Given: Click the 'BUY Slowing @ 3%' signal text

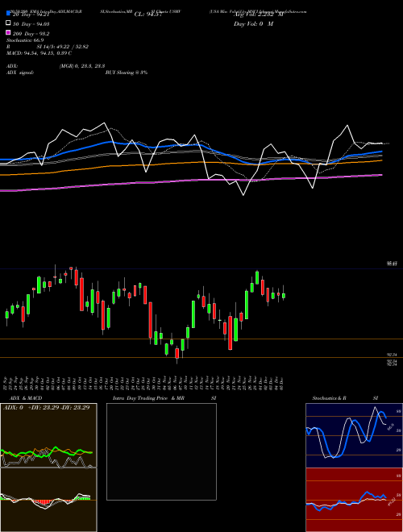Looking at the screenshot, I should pyautogui.click(x=127, y=73).
